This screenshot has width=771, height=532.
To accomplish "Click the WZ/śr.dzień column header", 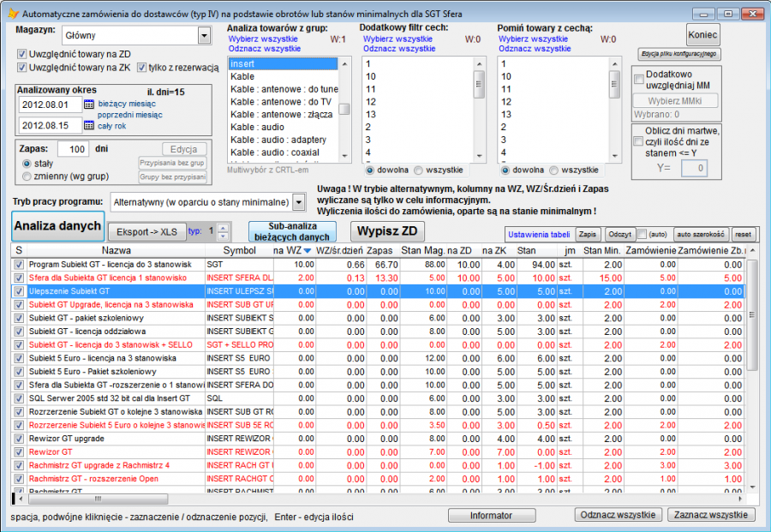I will pyautogui.click(x=339, y=251).
